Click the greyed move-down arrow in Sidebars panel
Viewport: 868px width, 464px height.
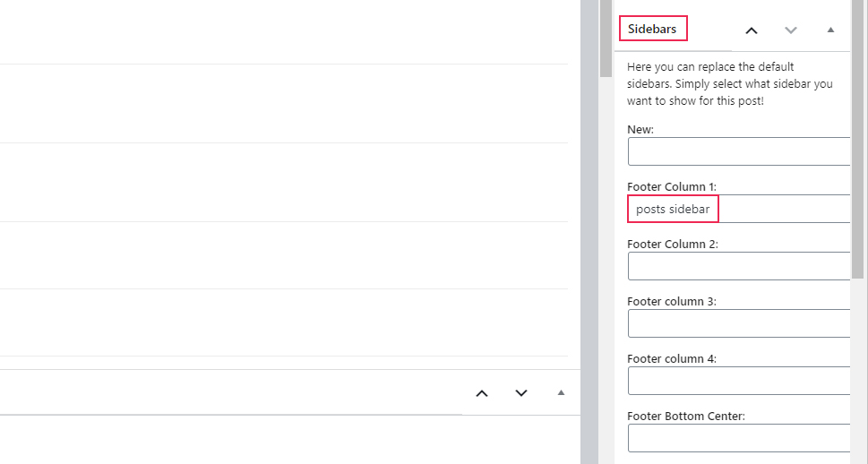(790, 30)
